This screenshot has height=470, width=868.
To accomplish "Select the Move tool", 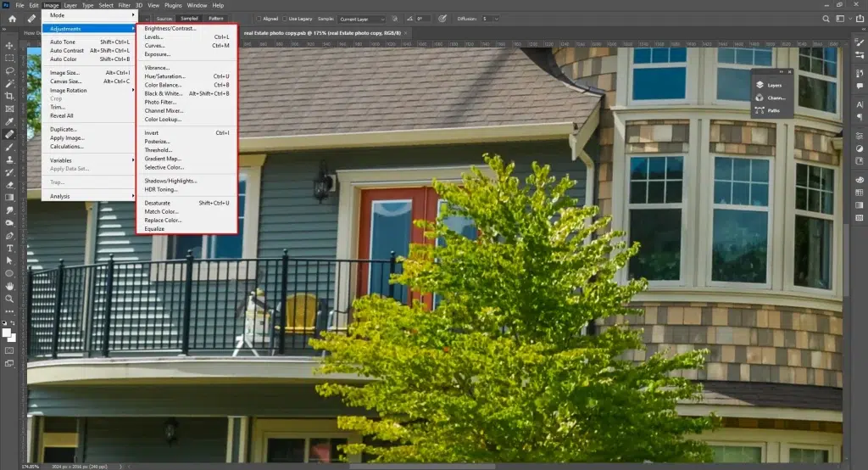I will pyautogui.click(x=9, y=45).
